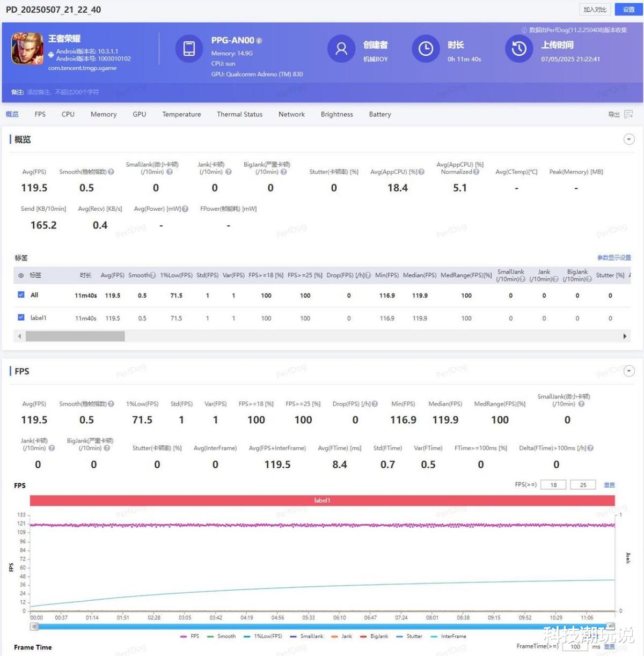Image resolution: width=644 pixels, height=656 pixels.
Task: Click the FPS threshold input showing 18
Action: point(553,485)
